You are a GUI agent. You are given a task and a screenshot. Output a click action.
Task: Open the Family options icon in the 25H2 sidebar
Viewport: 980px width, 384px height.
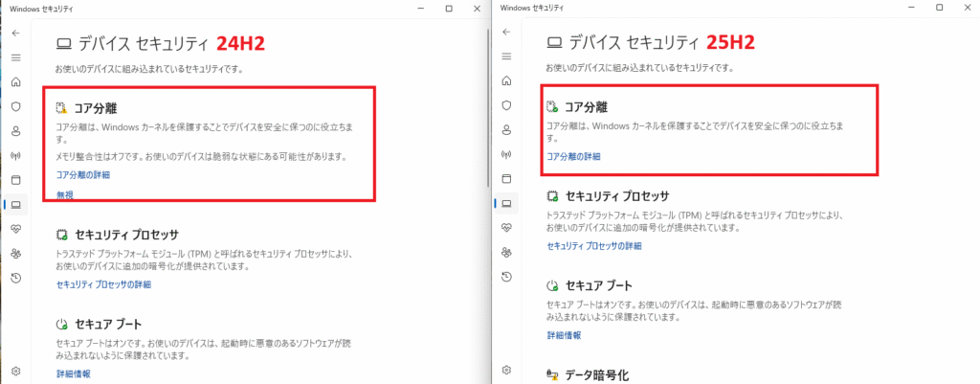505,253
